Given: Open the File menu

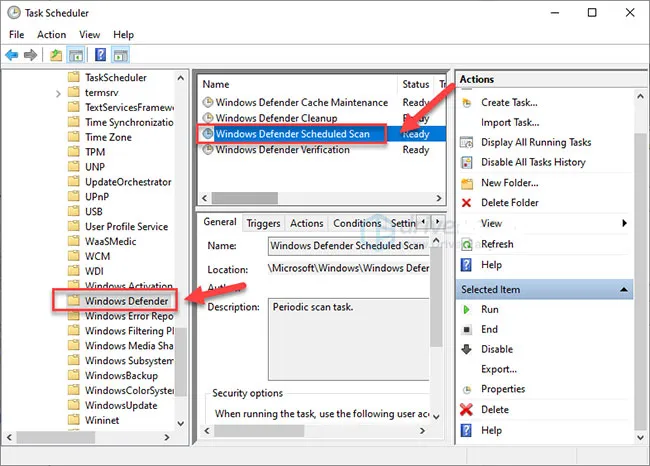Looking at the screenshot, I should click(x=17, y=34).
